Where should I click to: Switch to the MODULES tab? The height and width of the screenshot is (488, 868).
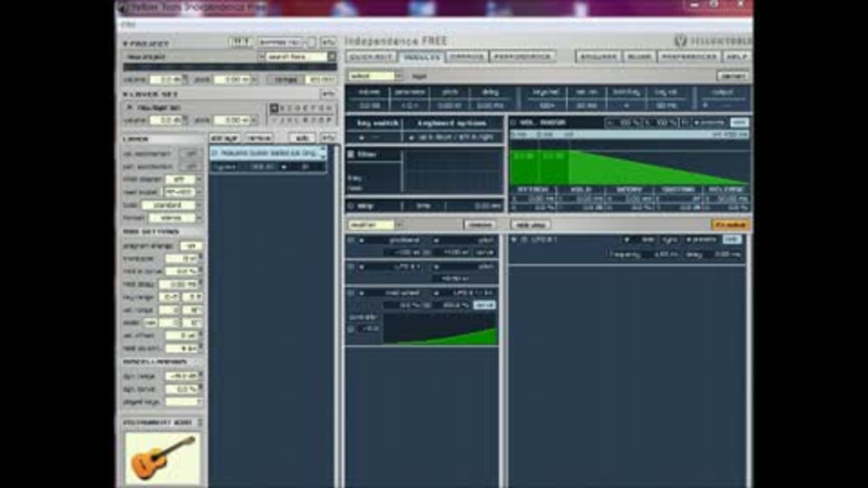coord(422,57)
